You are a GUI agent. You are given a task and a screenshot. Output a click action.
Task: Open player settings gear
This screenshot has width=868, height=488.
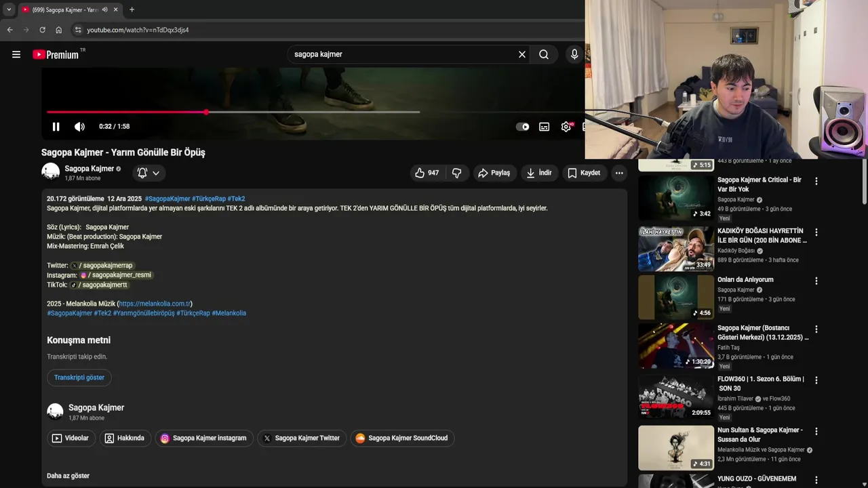566,127
